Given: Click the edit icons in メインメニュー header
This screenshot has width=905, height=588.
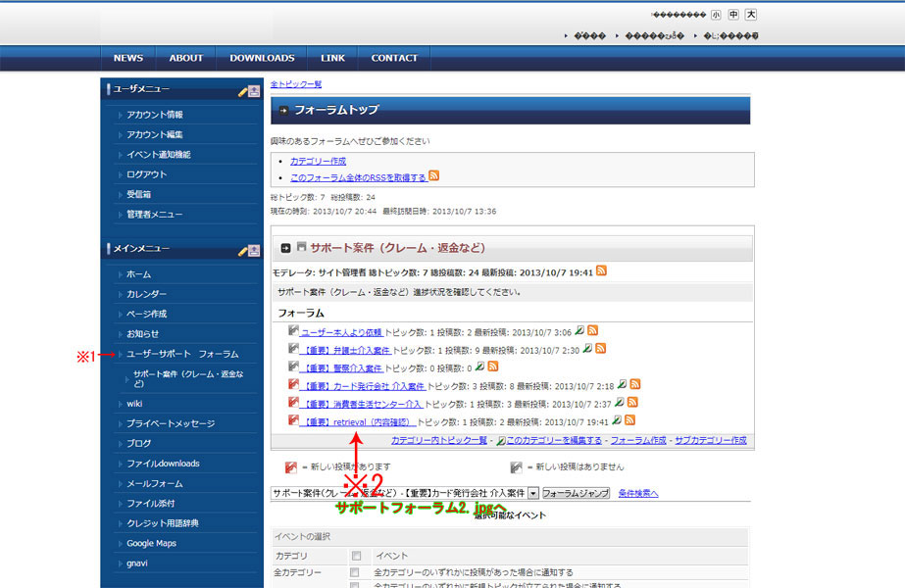Looking at the screenshot, I should [249, 251].
